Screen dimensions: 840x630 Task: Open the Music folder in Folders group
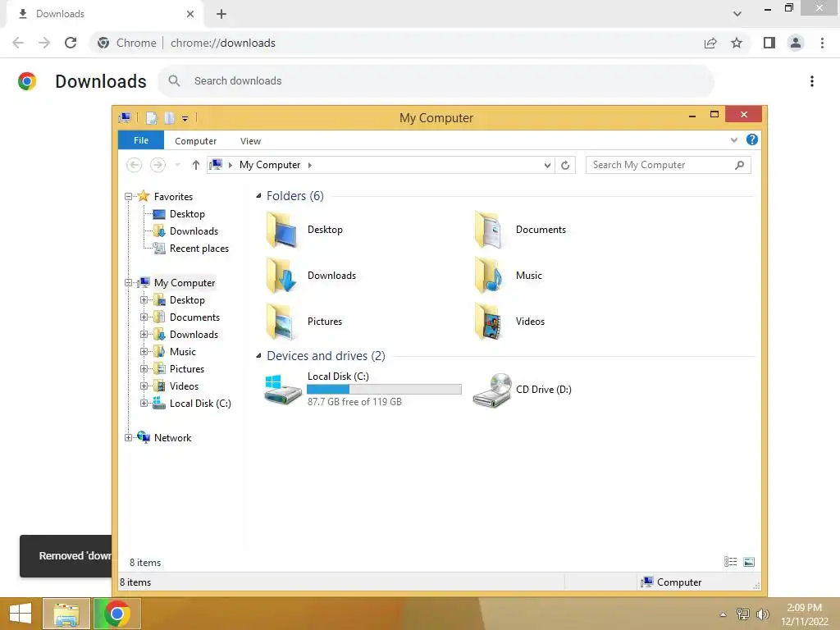pos(509,276)
